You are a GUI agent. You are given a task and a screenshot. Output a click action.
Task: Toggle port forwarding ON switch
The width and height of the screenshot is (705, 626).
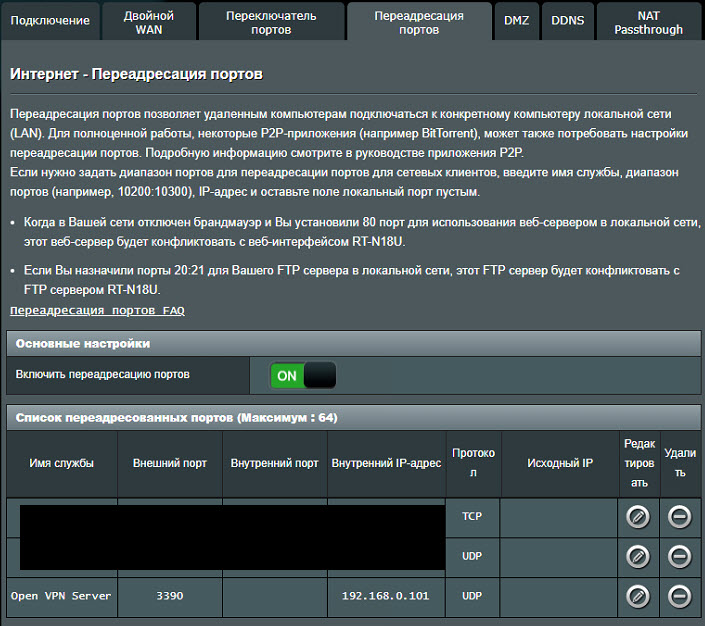coord(303,375)
